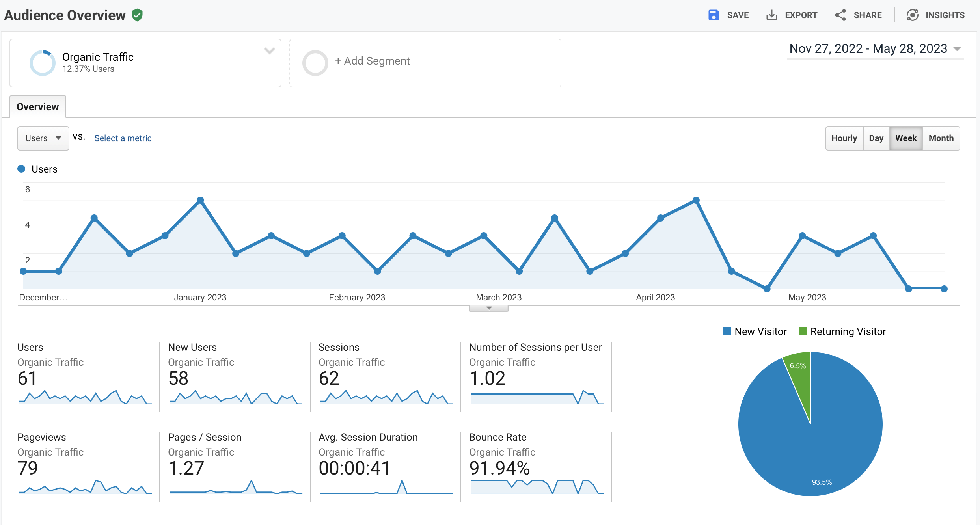
Task: Click the Users legend dot above the chart
Action: pos(22,169)
